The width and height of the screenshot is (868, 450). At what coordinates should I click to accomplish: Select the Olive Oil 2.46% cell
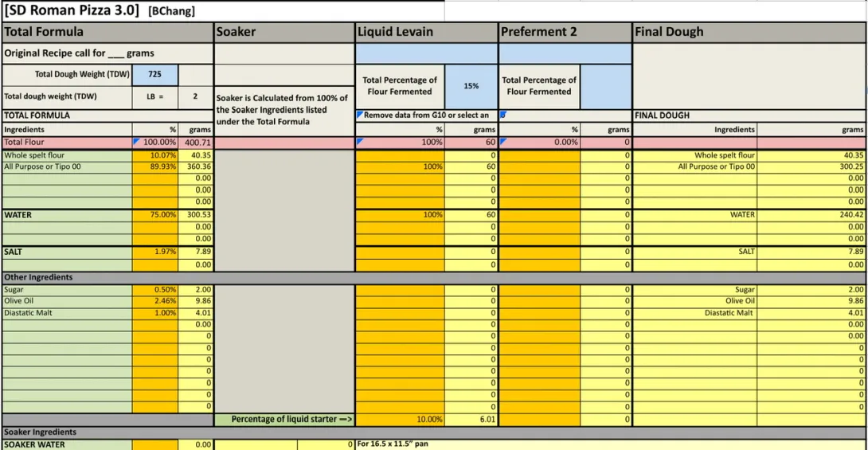155,301
